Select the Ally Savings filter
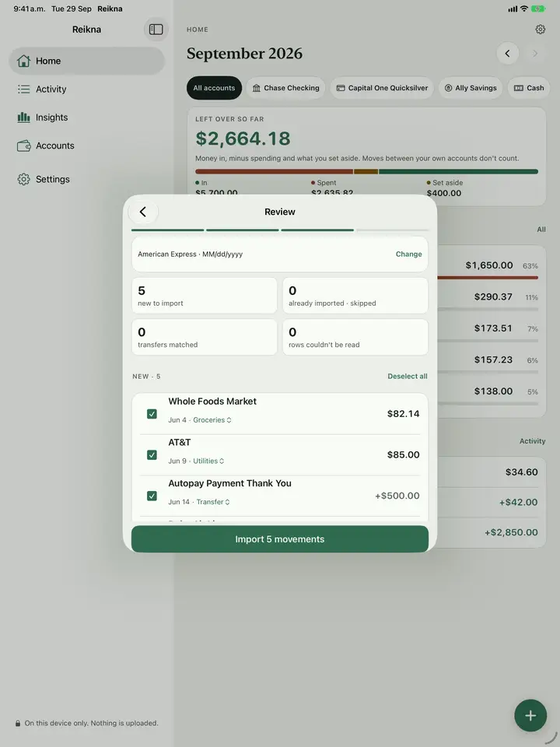560x747 pixels. pyautogui.click(x=471, y=88)
